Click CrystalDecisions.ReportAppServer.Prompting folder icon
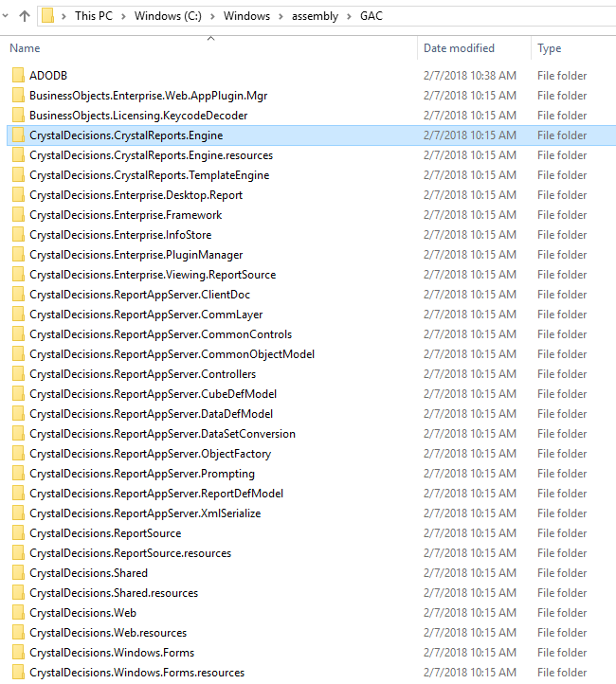The image size is (616, 684). pos(18,474)
